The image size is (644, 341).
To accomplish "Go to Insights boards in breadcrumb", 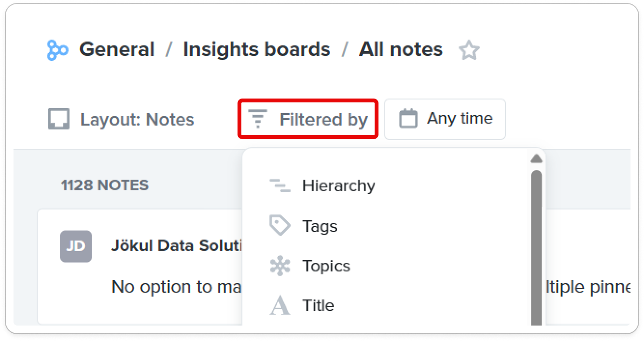I will [x=257, y=50].
